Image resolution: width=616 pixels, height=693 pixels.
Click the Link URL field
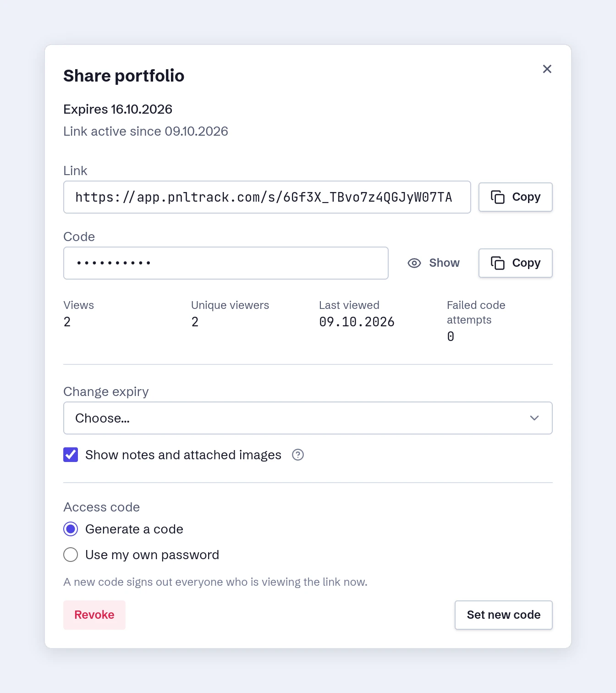(267, 197)
